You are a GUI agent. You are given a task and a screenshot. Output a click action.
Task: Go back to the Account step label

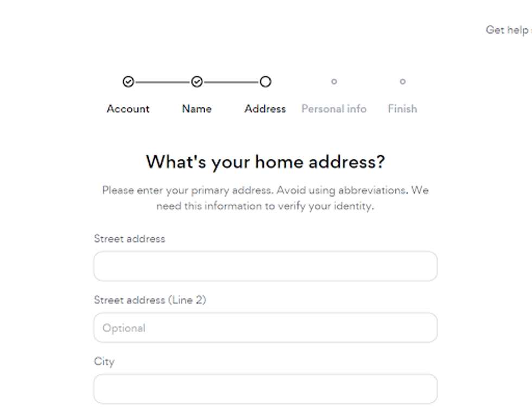[128, 109]
